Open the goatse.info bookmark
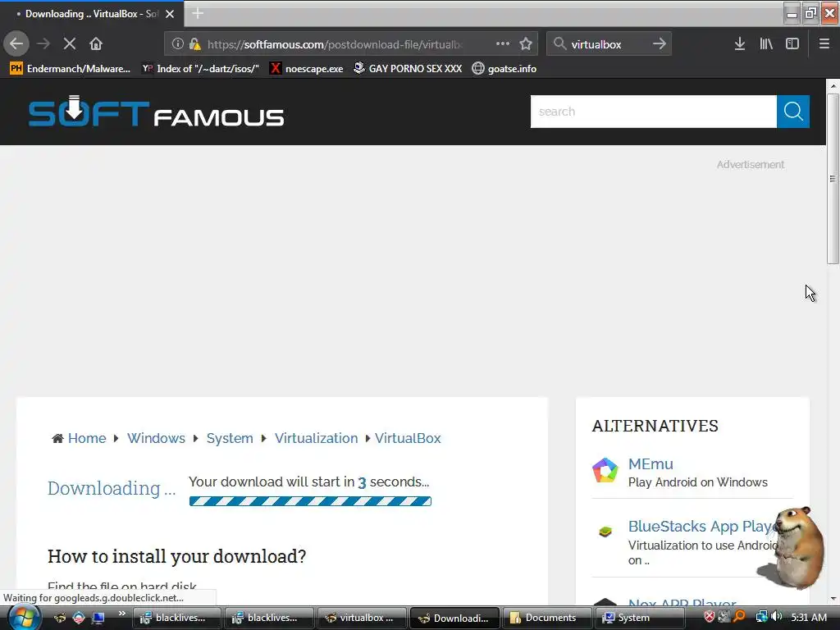The image size is (840, 630). tap(504, 69)
